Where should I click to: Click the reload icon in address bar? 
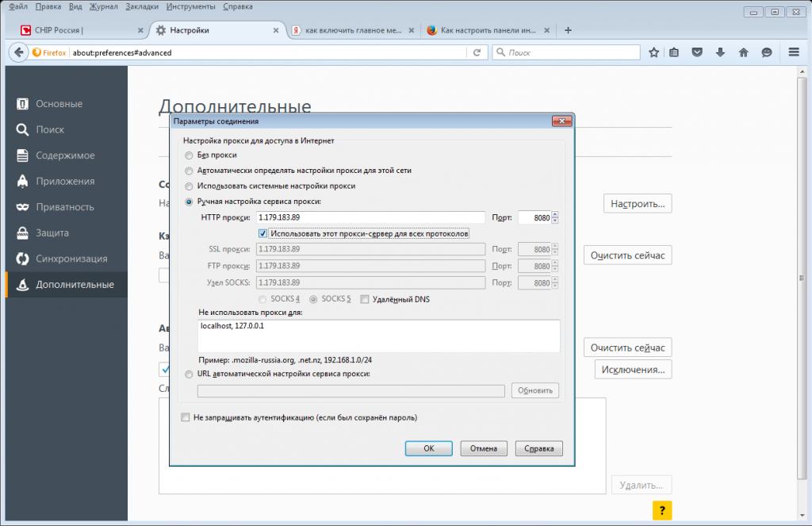tap(477, 52)
